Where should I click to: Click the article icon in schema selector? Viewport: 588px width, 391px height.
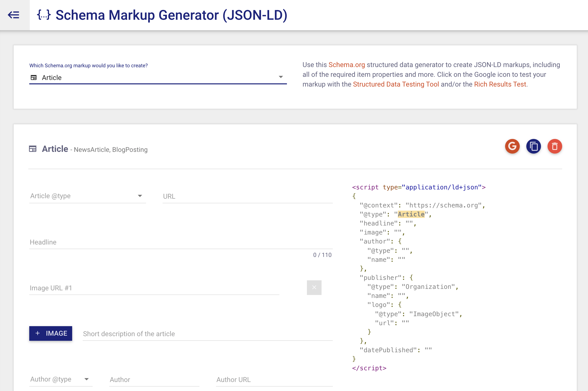coord(34,78)
